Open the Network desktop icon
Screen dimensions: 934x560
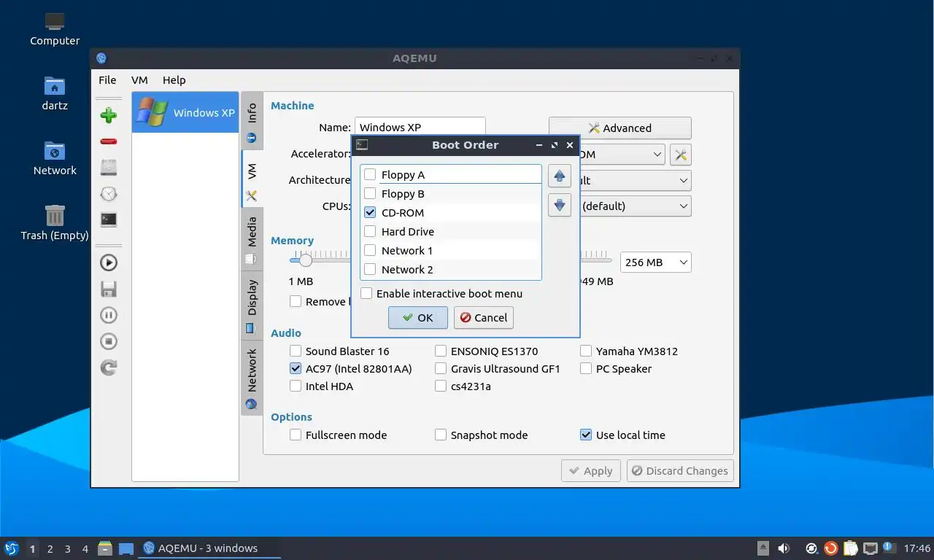55,158
